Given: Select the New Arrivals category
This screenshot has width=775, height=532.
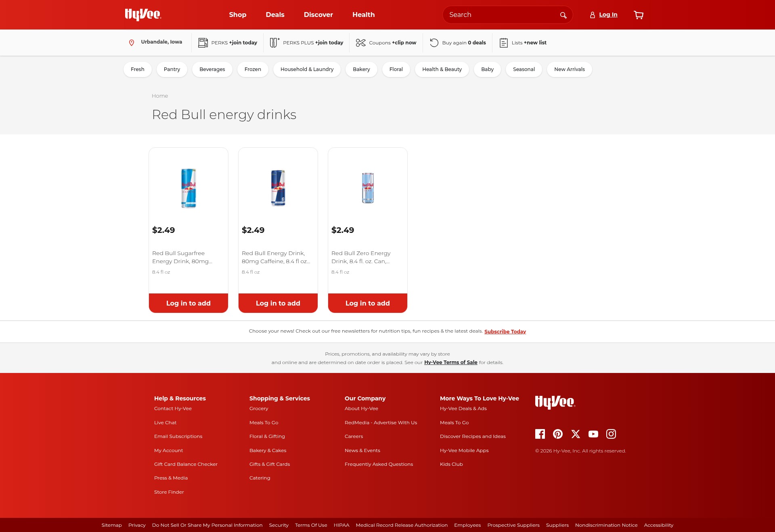Looking at the screenshot, I should [570, 69].
